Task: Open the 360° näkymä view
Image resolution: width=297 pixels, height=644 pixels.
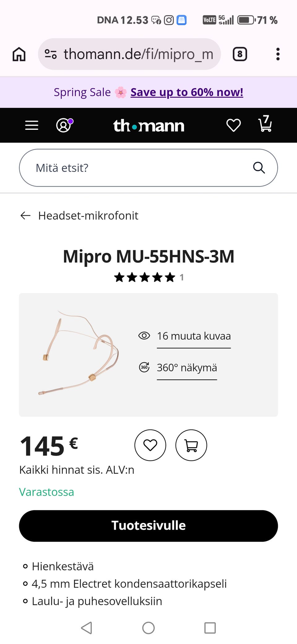Action: [187, 368]
